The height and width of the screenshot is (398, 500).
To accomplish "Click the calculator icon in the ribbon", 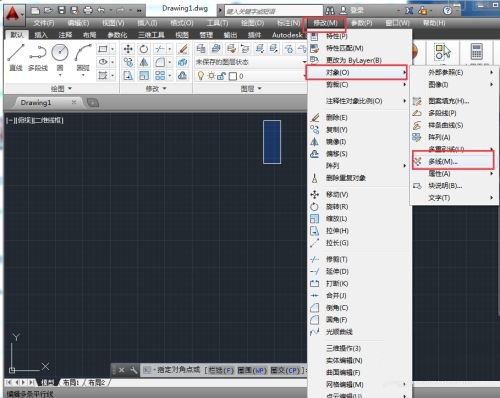I will (x=477, y=52).
